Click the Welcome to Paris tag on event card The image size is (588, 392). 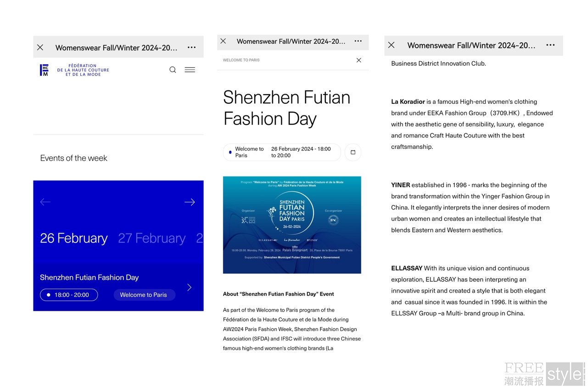tap(144, 295)
